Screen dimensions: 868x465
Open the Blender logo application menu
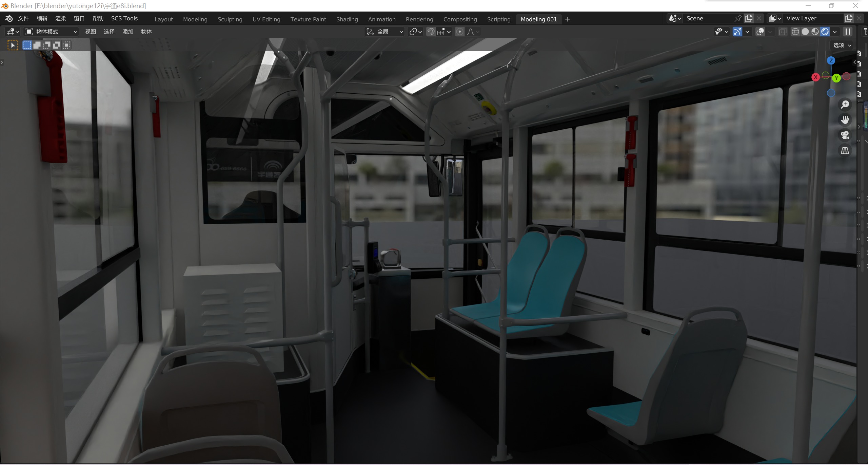[9, 18]
